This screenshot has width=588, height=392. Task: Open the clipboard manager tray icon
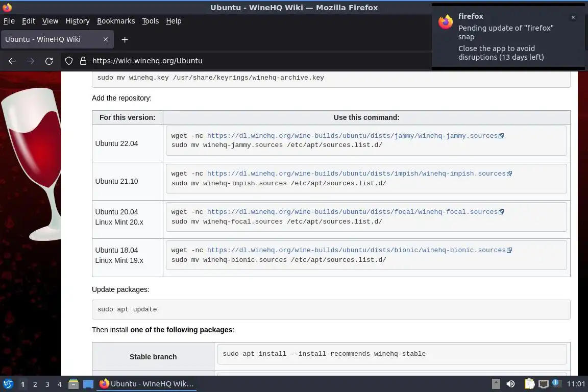[529, 384]
